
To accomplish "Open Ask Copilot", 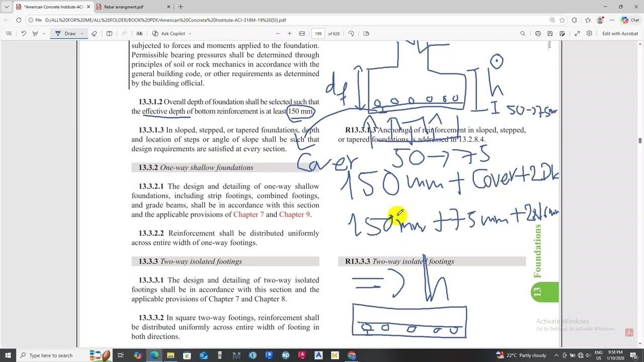I will pyautogui.click(x=169, y=34).
